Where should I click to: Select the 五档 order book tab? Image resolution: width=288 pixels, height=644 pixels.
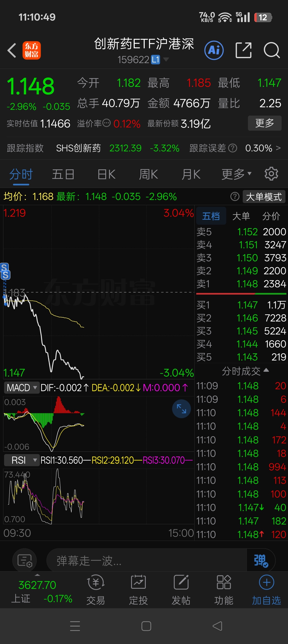pyautogui.click(x=211, y=216)
